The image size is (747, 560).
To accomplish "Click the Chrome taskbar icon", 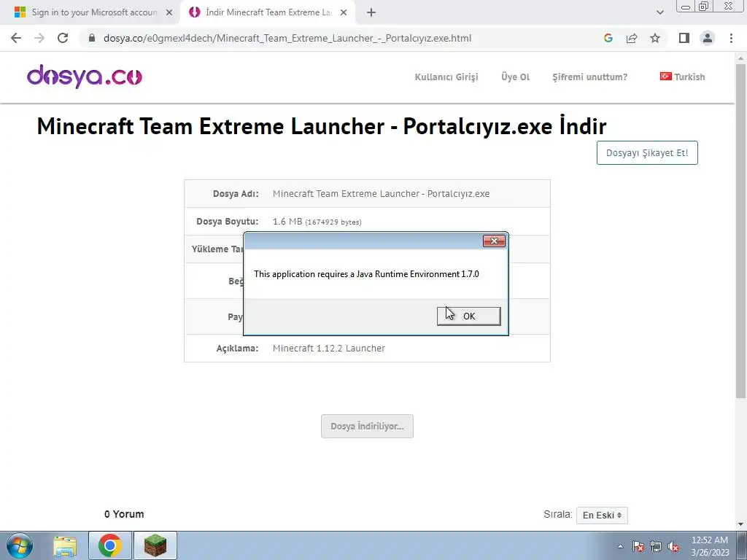I will click(110, 545).
